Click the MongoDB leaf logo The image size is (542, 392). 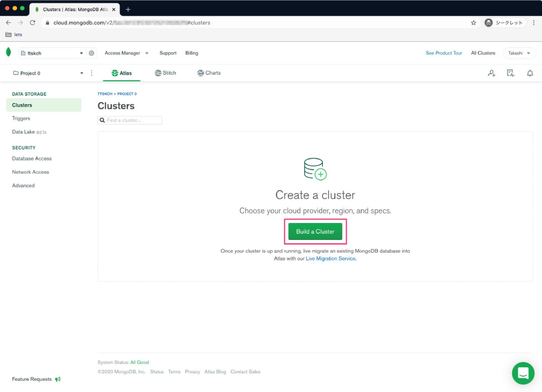tap(8, 52)
